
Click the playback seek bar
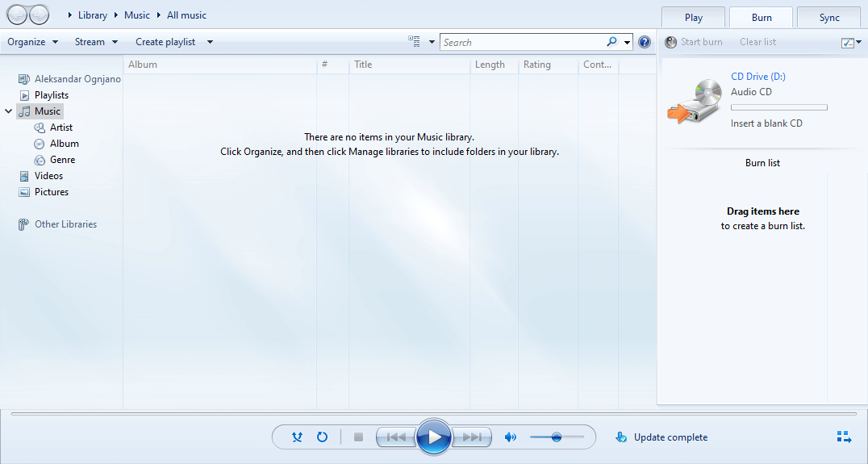point(433,414)
